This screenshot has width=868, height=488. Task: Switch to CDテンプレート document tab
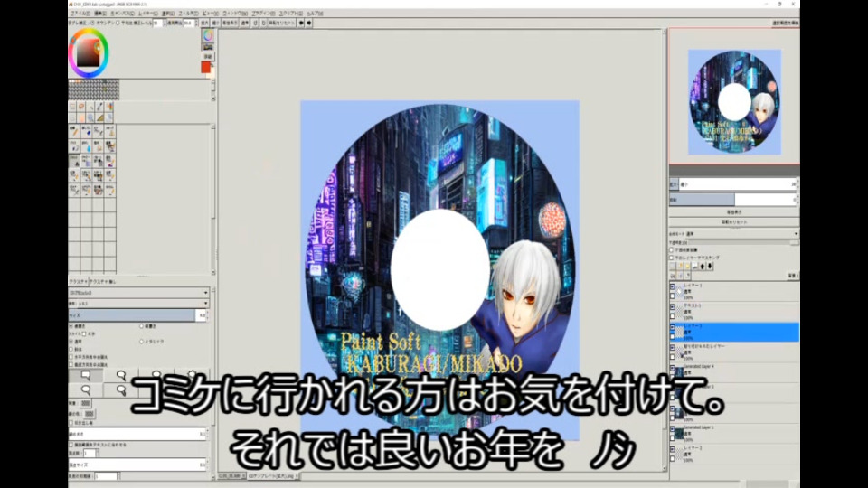pyautogui.click(x=273, y=476)
